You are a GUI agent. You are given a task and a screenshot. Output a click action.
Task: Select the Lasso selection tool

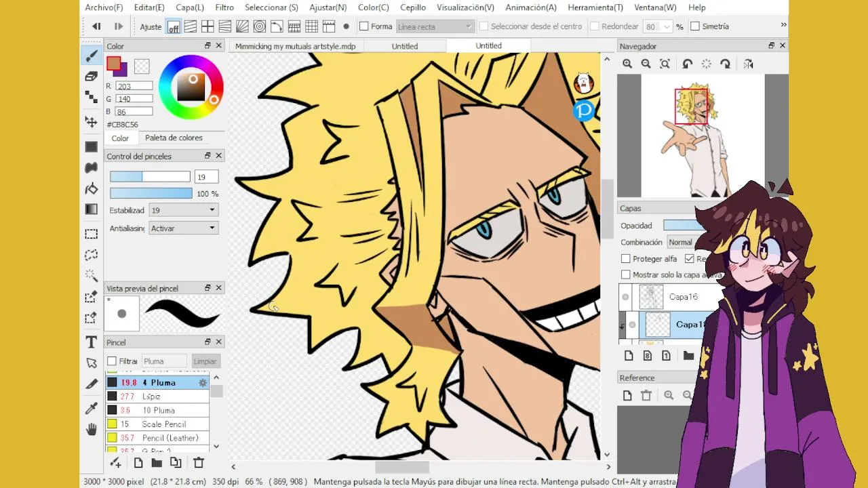click(x=92, y=255)
